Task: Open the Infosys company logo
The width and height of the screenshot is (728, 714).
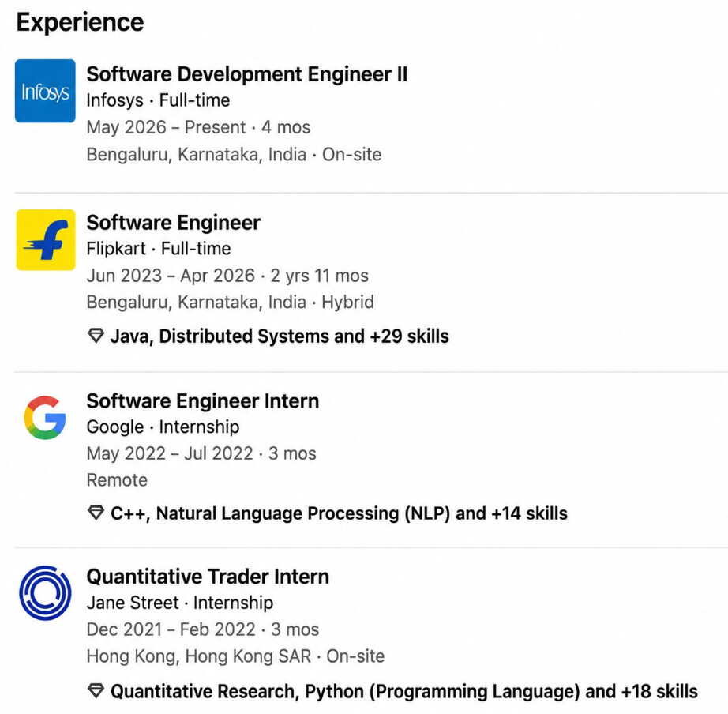Action: point(45,91)
